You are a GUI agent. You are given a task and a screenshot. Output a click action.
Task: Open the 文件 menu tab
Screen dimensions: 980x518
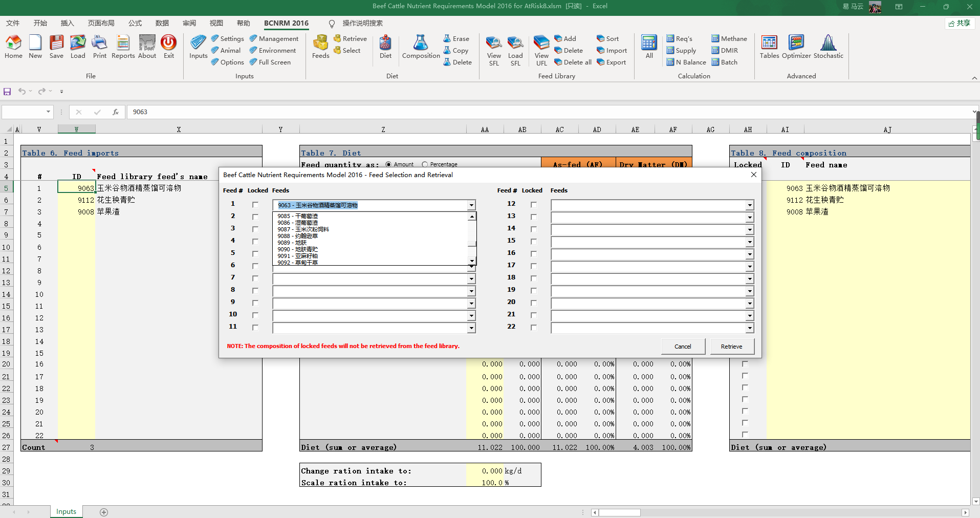[13, 23]
